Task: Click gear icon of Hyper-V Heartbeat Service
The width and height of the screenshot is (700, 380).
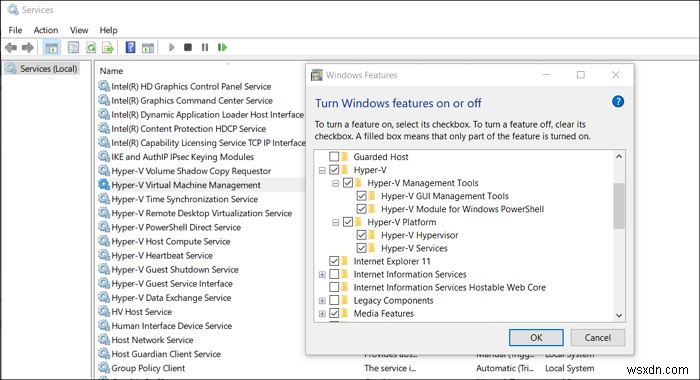Action: pyautogui.click(x=104, y=255)
